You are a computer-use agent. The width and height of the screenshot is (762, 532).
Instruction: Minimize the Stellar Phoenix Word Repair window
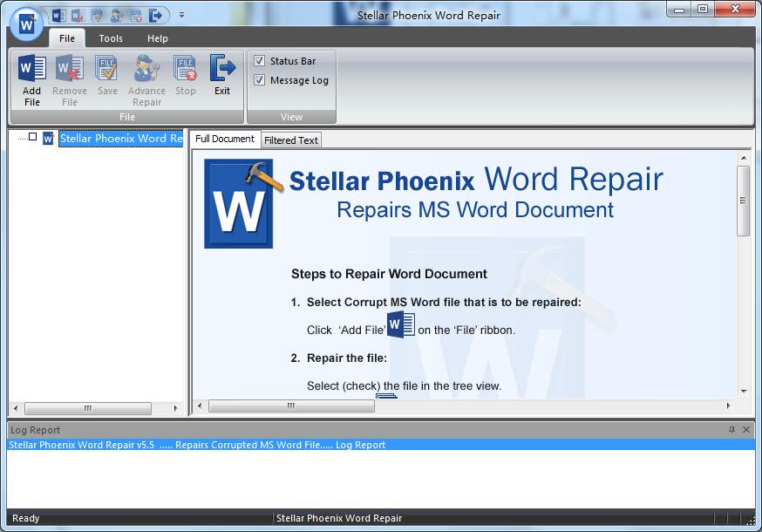coord(679,10)
